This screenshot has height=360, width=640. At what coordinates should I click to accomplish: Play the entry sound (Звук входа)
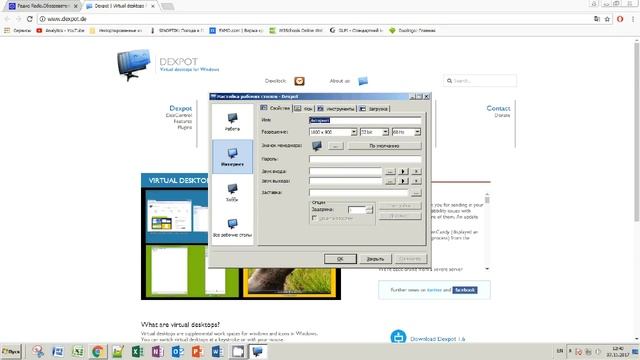(403, 171)
